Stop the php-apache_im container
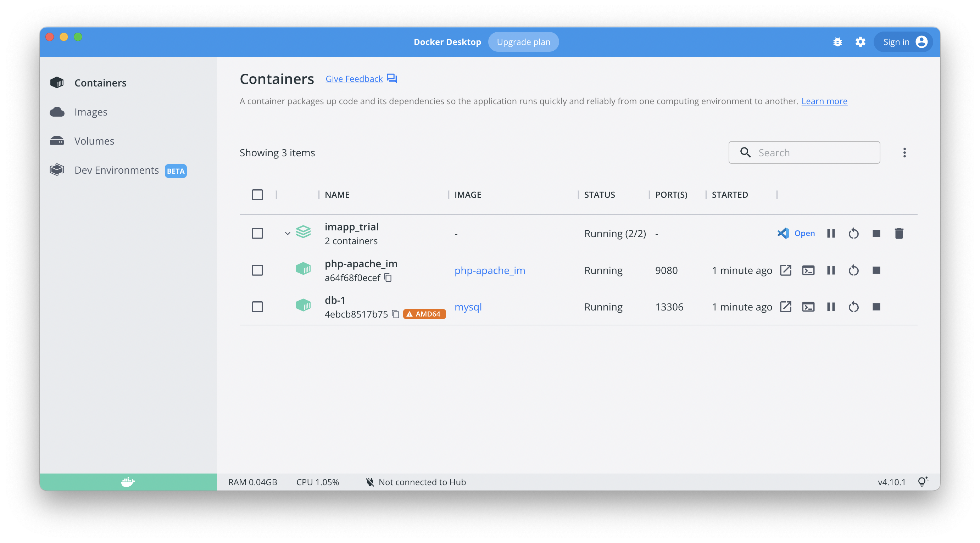The width and height of the screenshot is (980, 543). click(876, 270)
